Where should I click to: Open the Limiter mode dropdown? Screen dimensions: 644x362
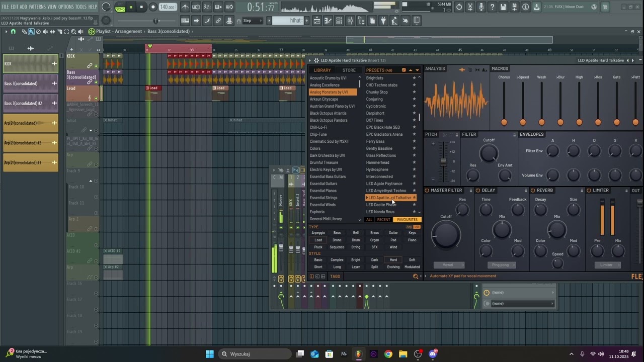pos(607,265)
